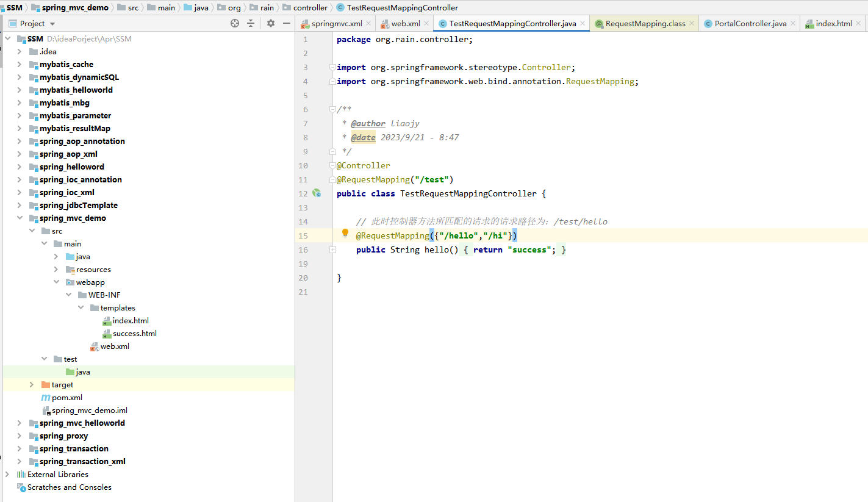
Task: Select spring_mvc_demo.iml file
Action: (90, 410)
